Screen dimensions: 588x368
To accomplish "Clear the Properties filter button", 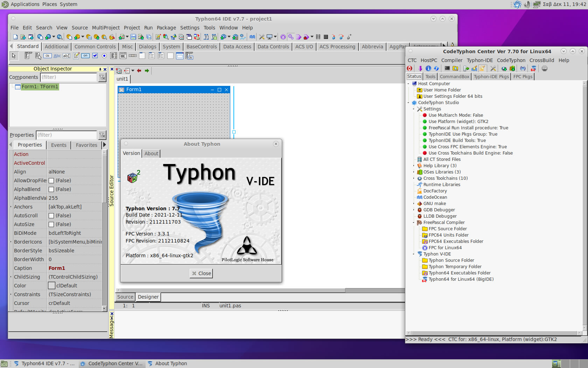I will click(102, 135).
